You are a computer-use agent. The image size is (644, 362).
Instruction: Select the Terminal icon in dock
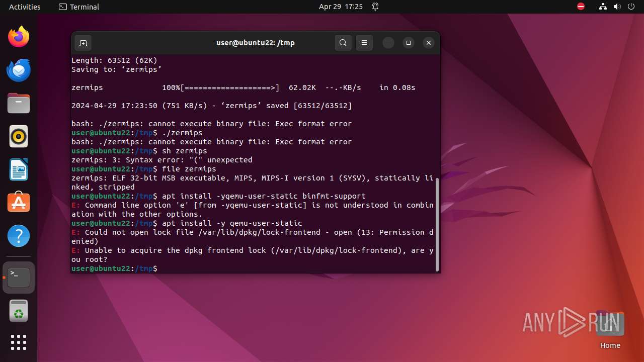tap(19, 277)
